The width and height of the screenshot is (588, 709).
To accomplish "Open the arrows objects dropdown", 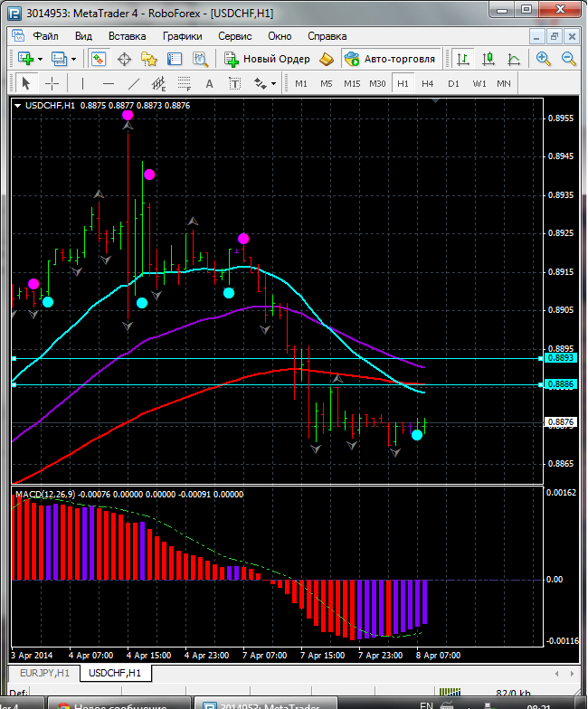I will tap(265, 83).
